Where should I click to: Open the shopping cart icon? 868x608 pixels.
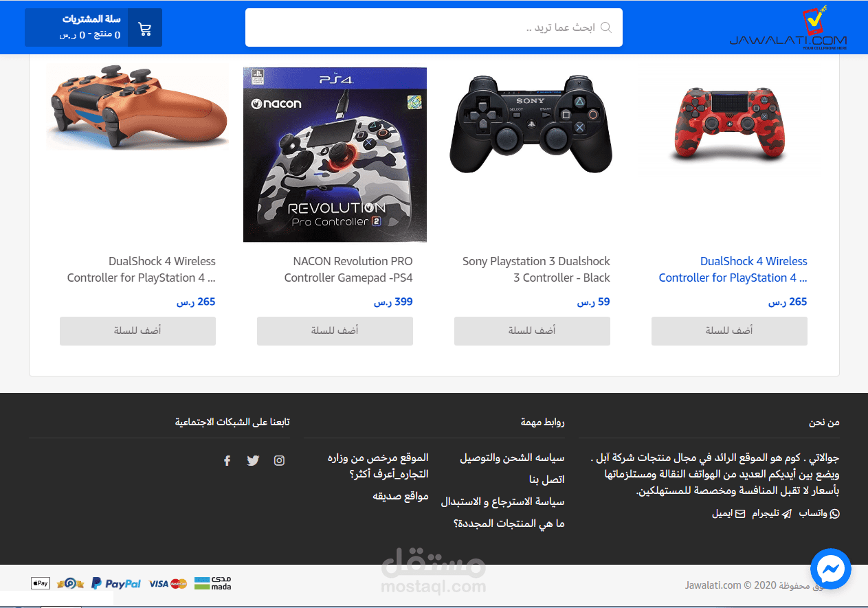pos(145,28)
